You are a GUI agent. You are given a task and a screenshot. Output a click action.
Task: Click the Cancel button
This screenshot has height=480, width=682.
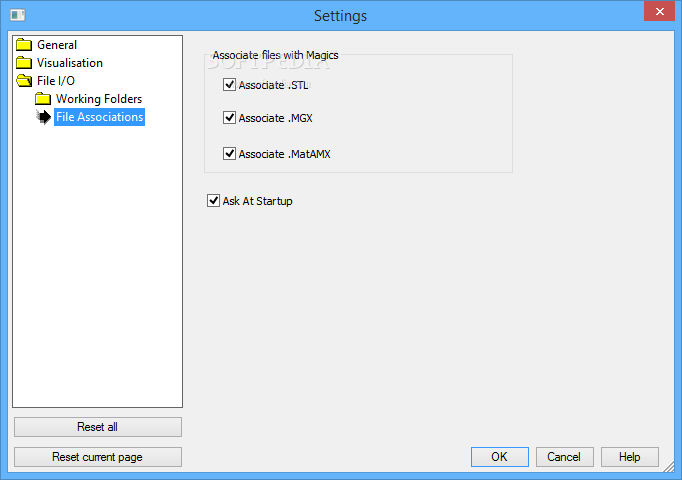tap(565, 457)
